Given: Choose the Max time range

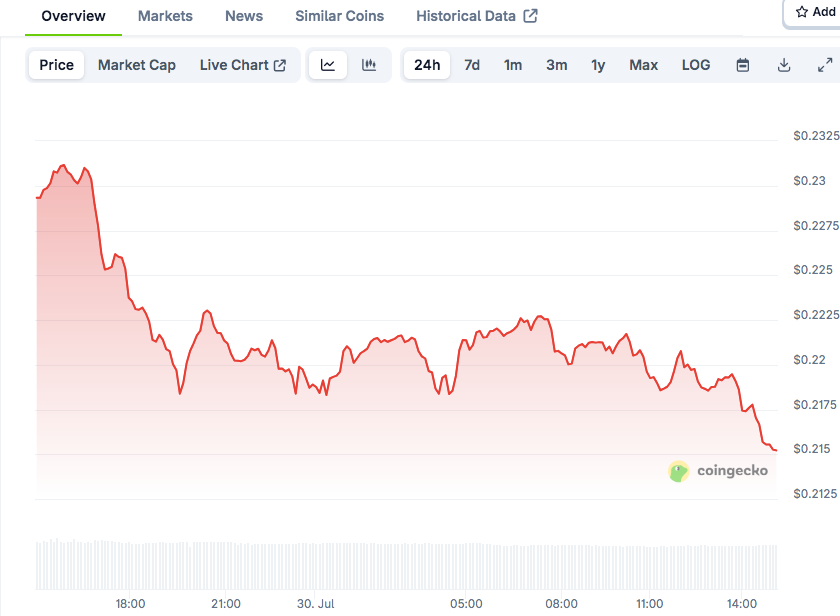Looking at the screenshot, I should coord(643,65).
